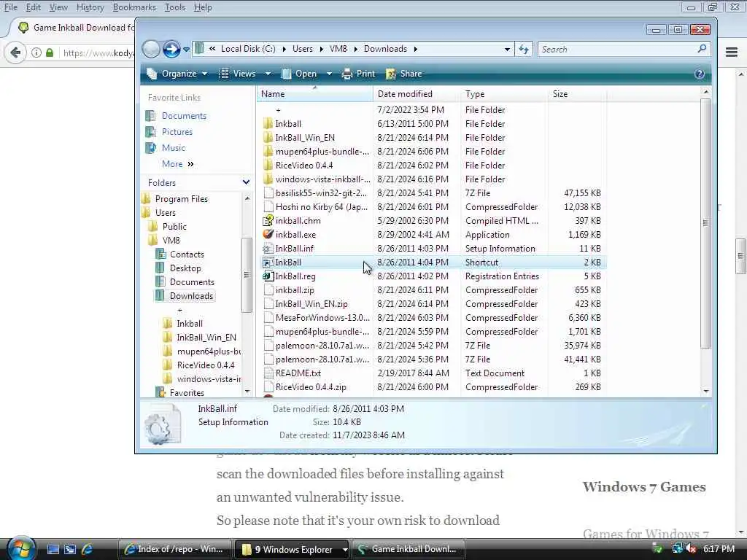Click the Print toolbar button

358,74
